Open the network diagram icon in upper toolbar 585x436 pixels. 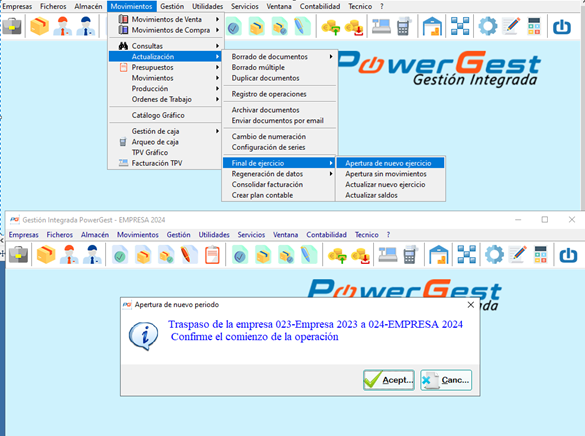(x=460, y=26)
